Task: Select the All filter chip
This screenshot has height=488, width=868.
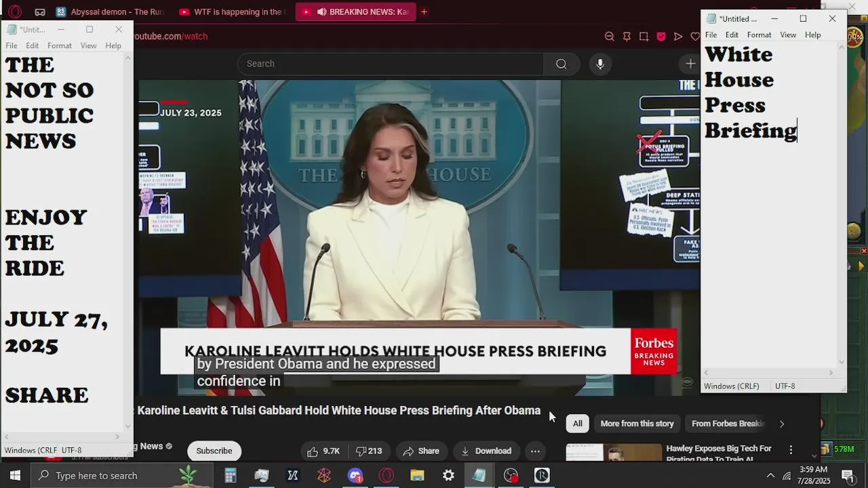Action: pyautogui.click(x=578, y=424)
